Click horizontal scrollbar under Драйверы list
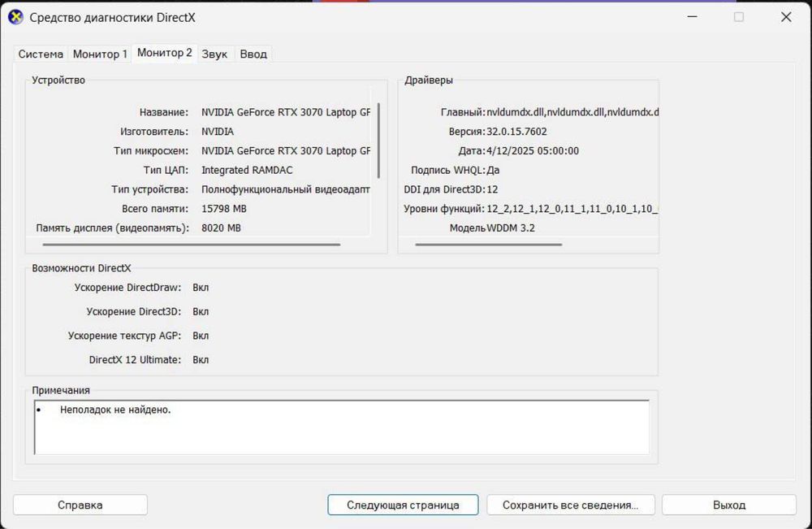This screenshot has height=529, width=812. tap(488, 245)
